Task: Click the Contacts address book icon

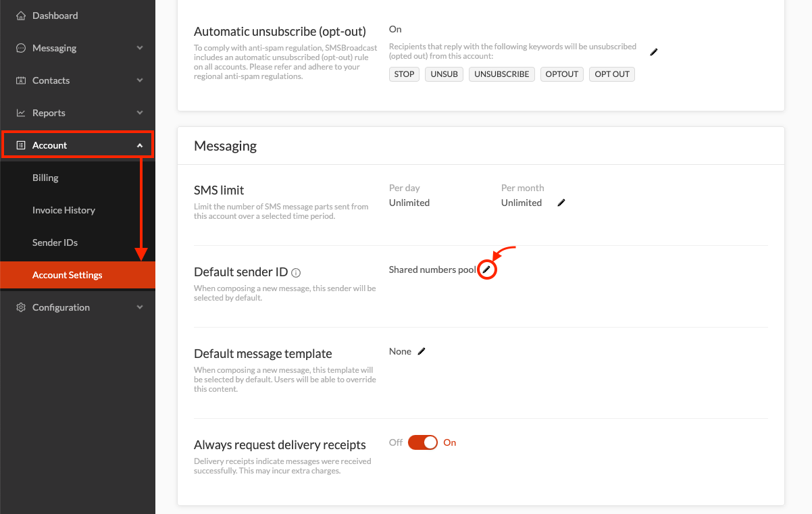Action: click(22, 80)
